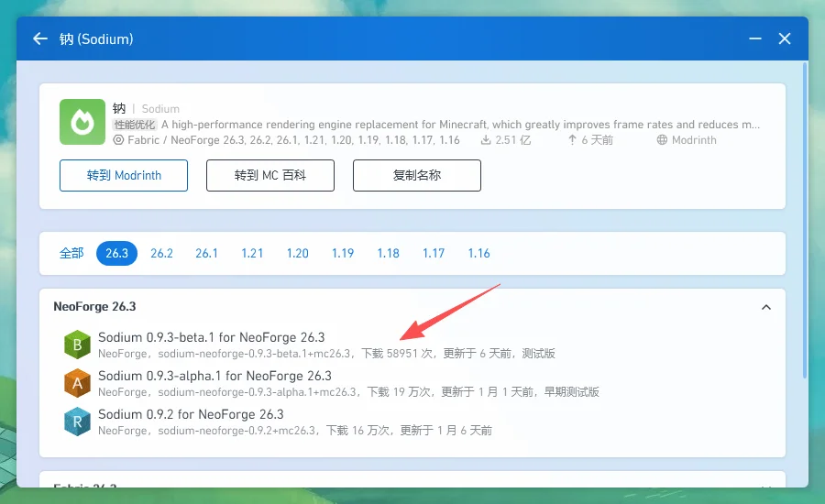Collapse the NeoForge 26.3 section
This screenshot has height=504, width=825.
coord(766,307)
